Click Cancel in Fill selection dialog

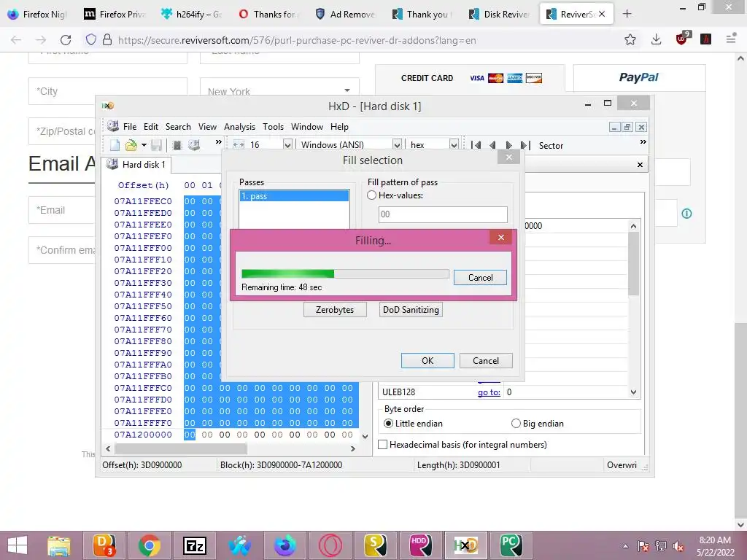point(485,360)
